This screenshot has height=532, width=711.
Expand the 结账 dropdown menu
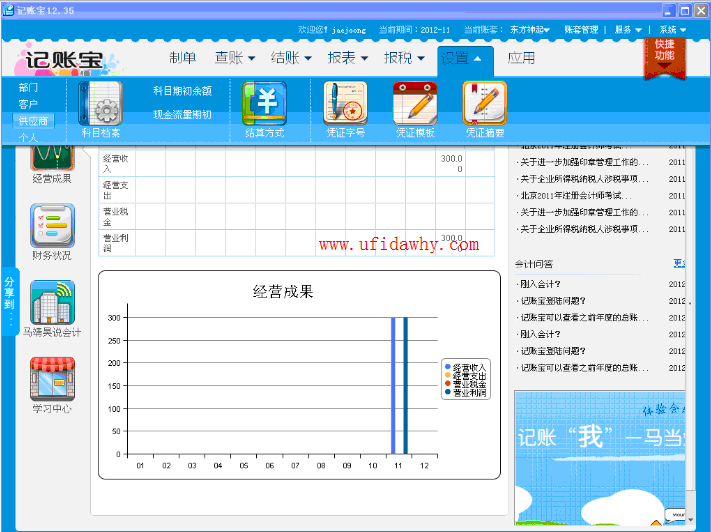pos(291,58)
